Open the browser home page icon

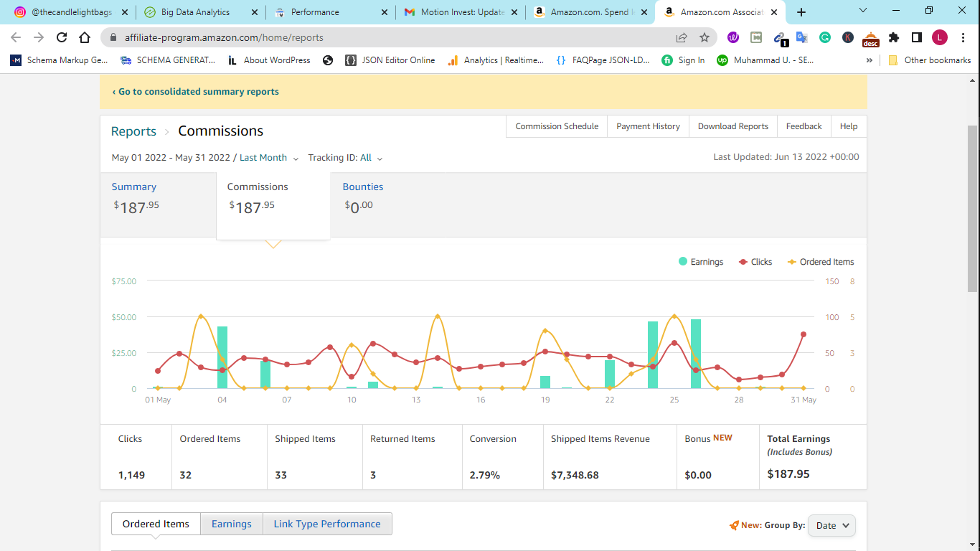(85, 37)
